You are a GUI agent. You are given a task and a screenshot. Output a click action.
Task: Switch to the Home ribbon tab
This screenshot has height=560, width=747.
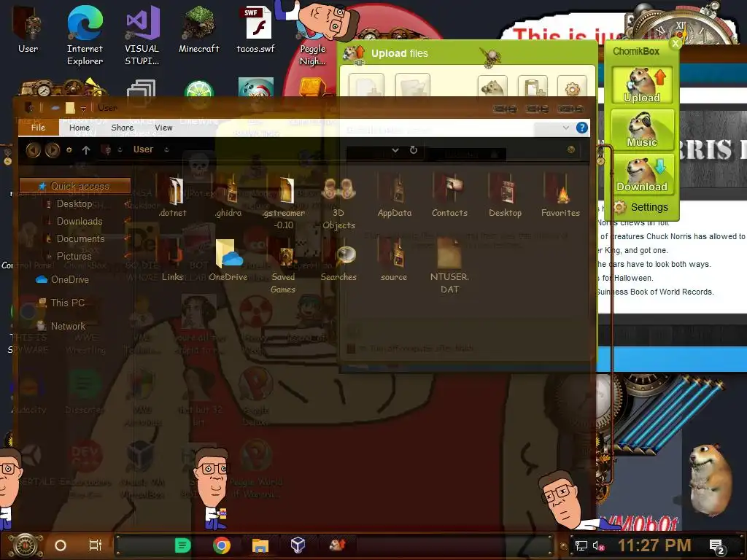tap(79, 128)
